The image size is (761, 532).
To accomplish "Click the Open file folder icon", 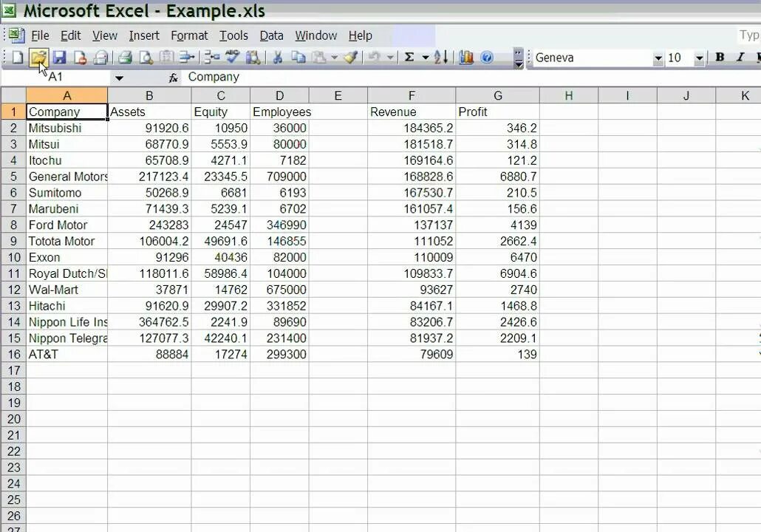I will click(38, 58).
